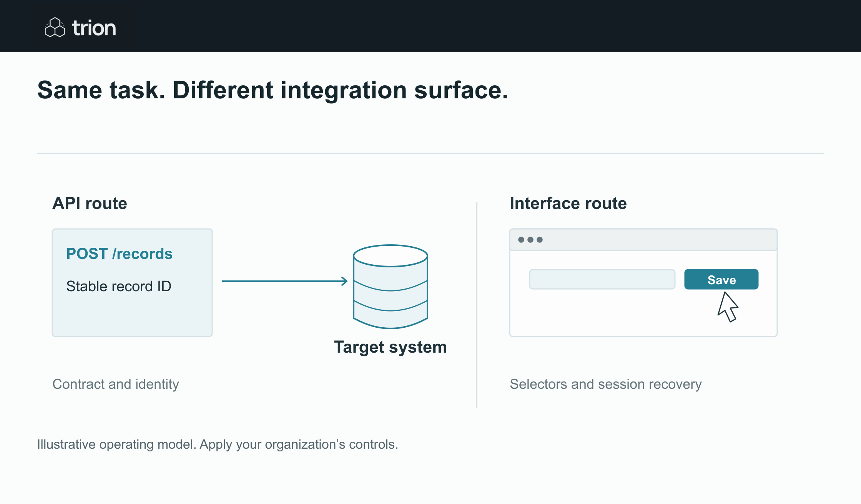The height and width of the screenshot is (504, 861).
Task: Click the 'Target system' label
Action: 391,347
